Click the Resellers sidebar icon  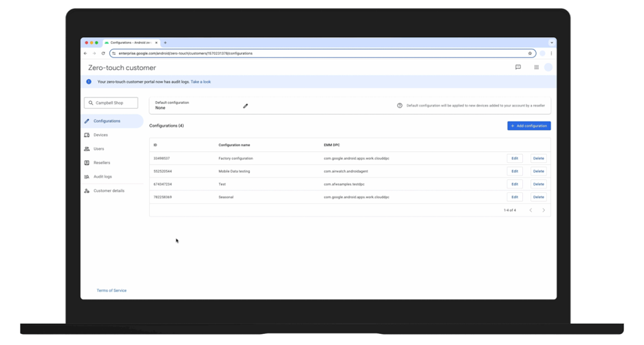(87, 163)
